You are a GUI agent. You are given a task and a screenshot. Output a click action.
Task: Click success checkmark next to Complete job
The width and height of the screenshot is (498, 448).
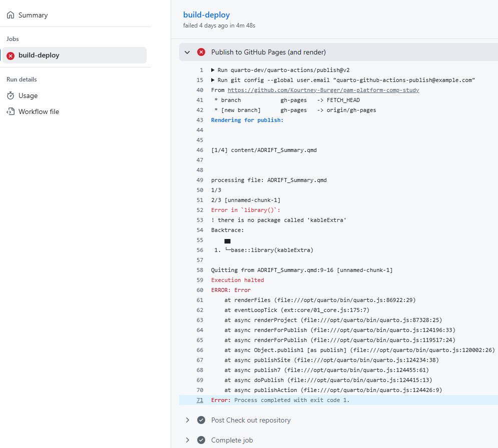[x=201, y=440]
